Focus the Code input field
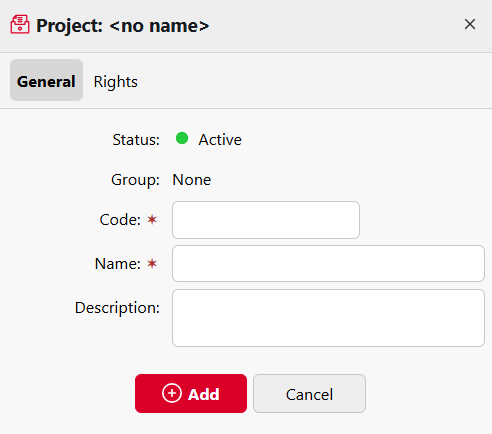 pyautogui.click(x=266, y=220)
